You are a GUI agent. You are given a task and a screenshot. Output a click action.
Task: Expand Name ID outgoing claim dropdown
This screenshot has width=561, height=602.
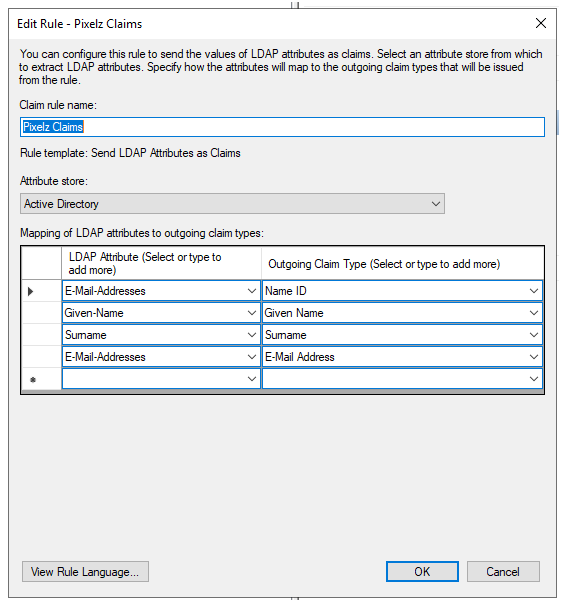click(x=533, y=291)
